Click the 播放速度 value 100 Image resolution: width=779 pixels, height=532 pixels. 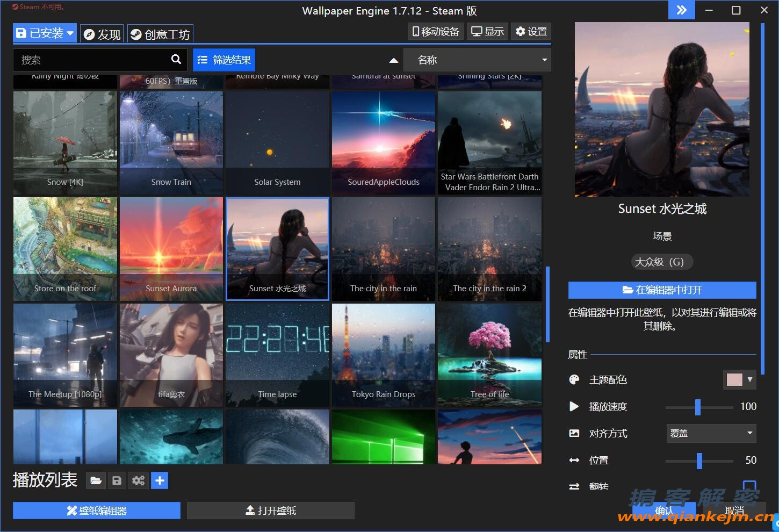click(748, 406)
